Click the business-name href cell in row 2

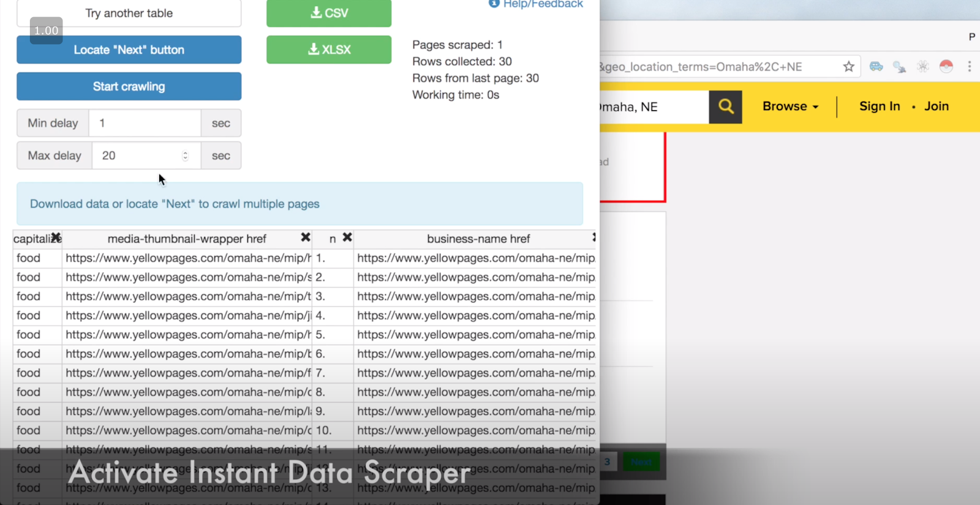(476, 277)
